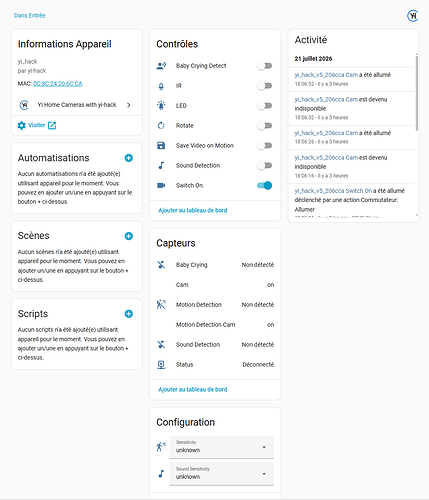Image resolution: width=429 pixels, height=500 pixels.
Task: Open the MAC address link
Action: tap(58, 84)
